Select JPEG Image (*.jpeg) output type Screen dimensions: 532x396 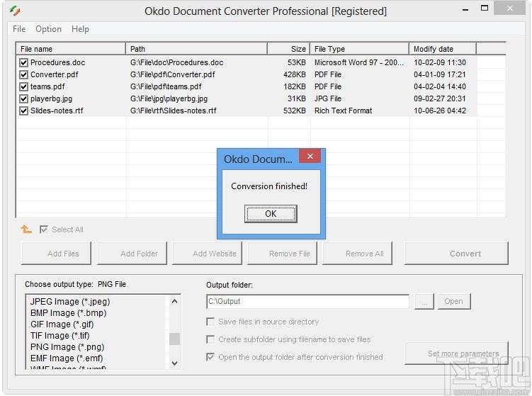tap(70, 301)
